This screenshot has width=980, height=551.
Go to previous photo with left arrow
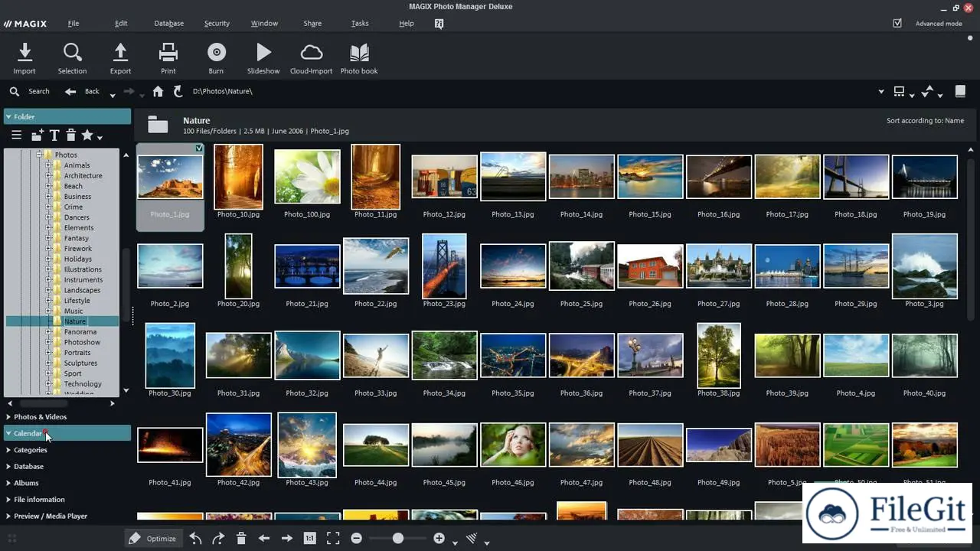(x=264, y=539)
